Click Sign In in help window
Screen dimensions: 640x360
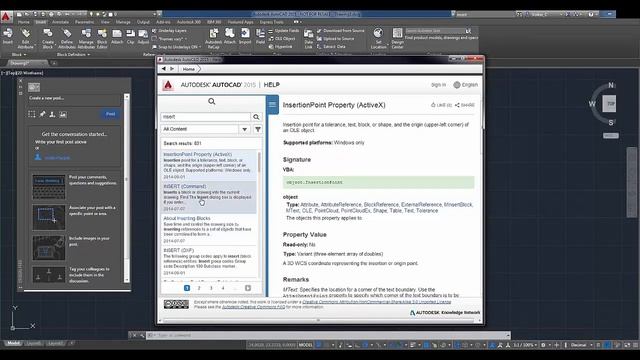(438, 85)
